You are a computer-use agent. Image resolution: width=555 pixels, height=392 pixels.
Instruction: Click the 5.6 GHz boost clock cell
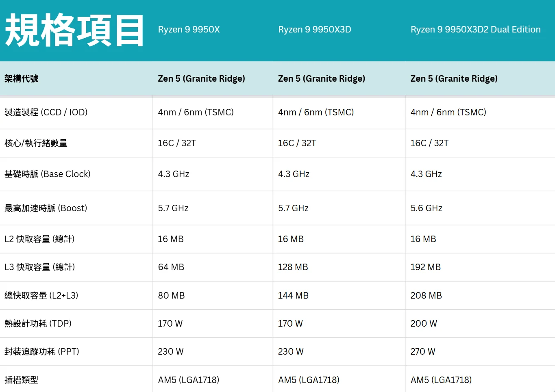pyautogui.click(x=426, y=208)
